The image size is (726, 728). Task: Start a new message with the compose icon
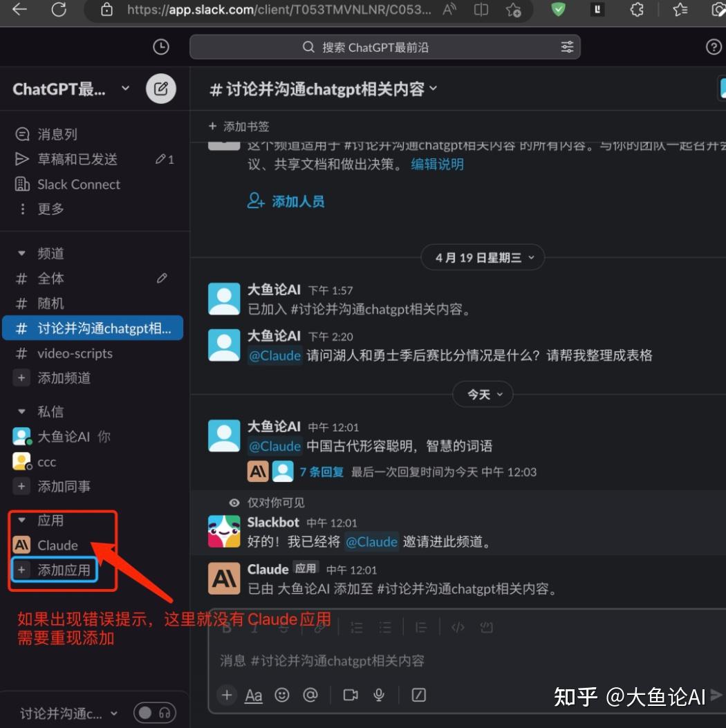coord(160,88)
